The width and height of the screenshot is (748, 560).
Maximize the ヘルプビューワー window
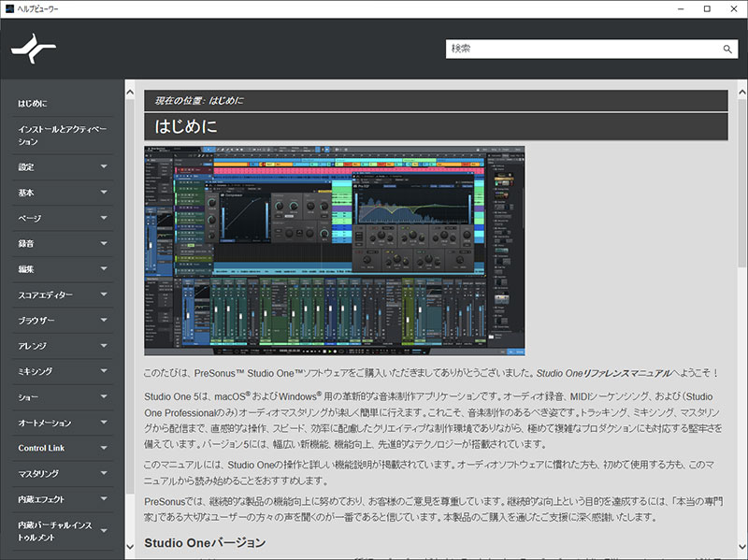tap(708, 9)
